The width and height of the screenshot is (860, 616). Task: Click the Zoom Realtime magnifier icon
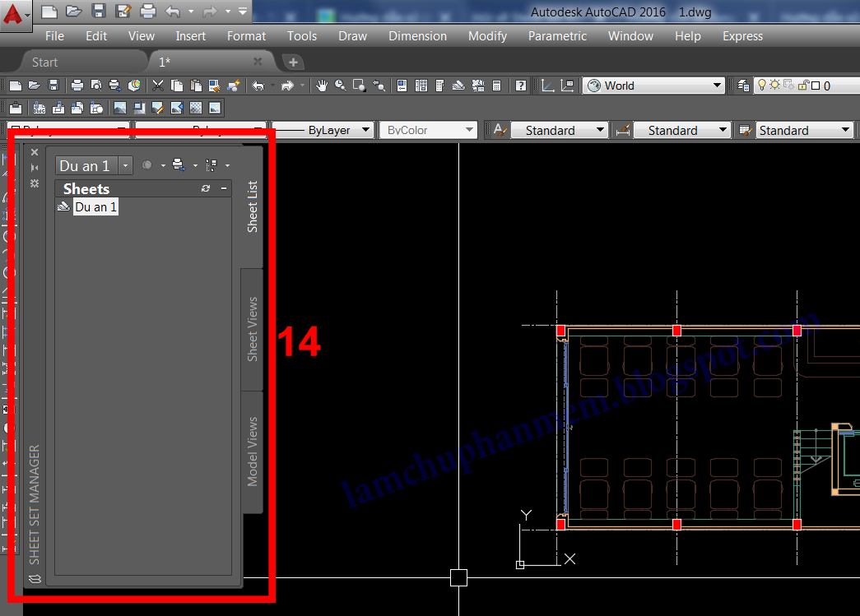[x=340, y=85]
